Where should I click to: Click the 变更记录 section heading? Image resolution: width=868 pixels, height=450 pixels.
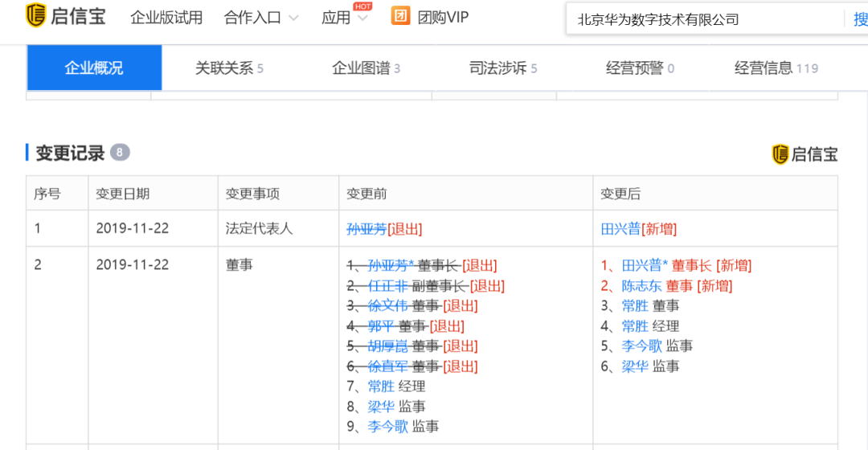coord(70,153)
